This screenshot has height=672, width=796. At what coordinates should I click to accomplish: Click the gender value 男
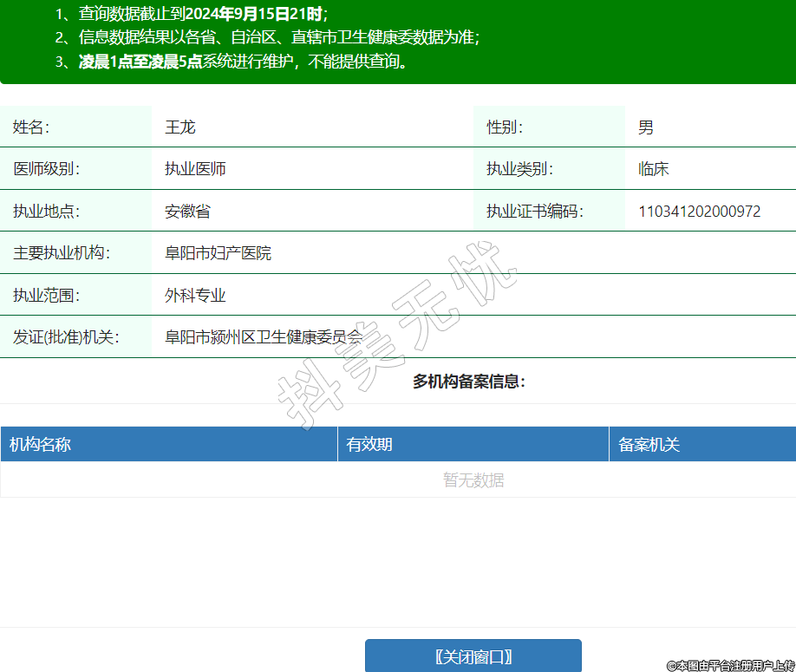(646, 127)
